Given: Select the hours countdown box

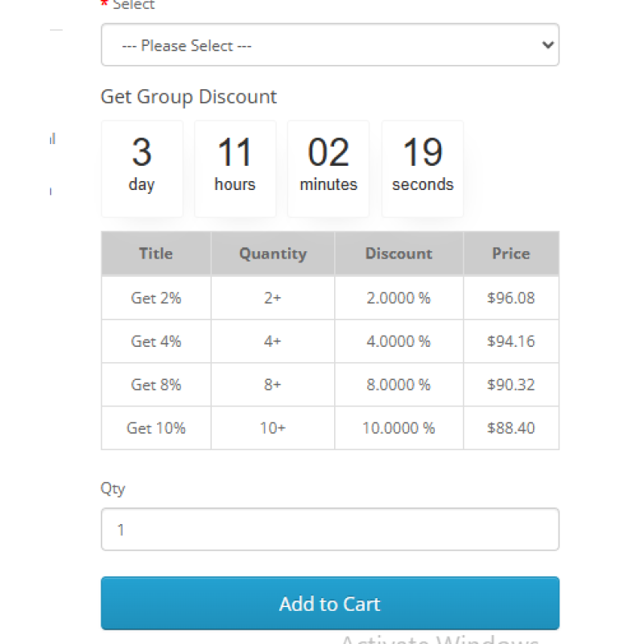Looking at the screenshot, I should click(235, 168).
